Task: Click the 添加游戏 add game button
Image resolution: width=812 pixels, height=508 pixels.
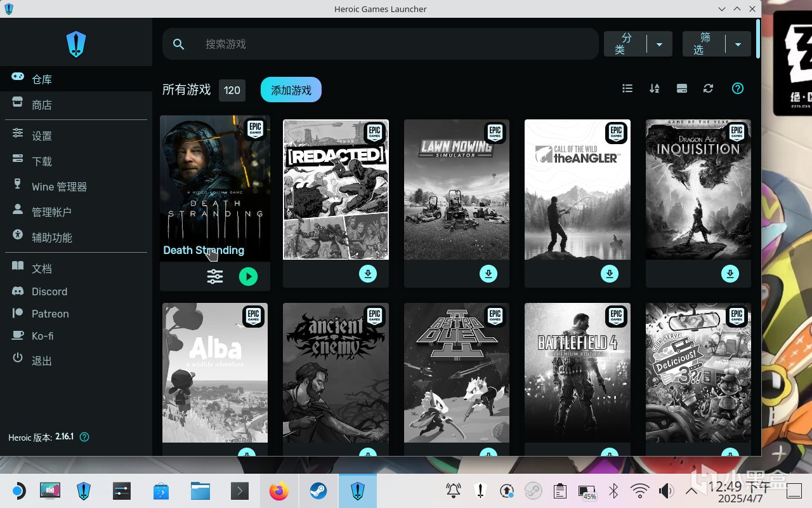Action: (291, 90)
